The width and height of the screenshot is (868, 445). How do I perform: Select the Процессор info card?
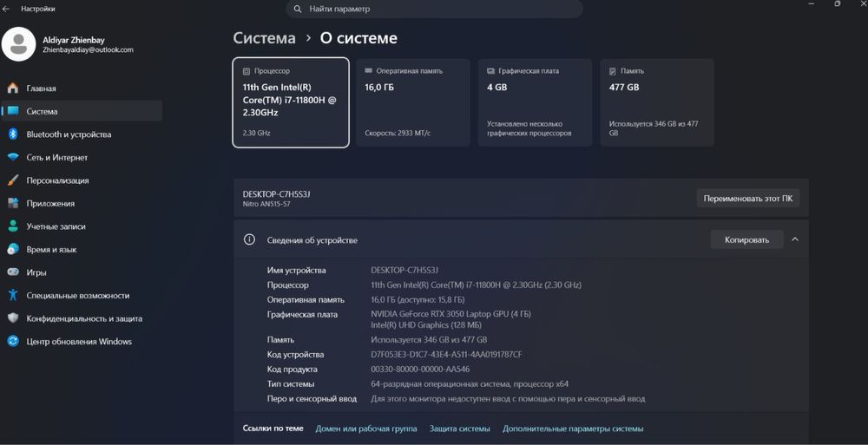(x=291, y=102)
